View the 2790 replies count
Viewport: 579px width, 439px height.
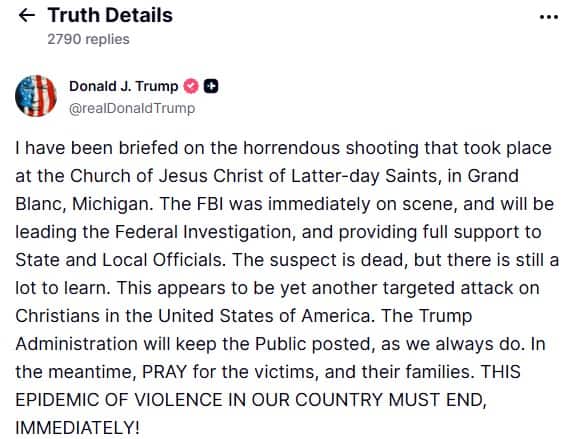point(88,39)
